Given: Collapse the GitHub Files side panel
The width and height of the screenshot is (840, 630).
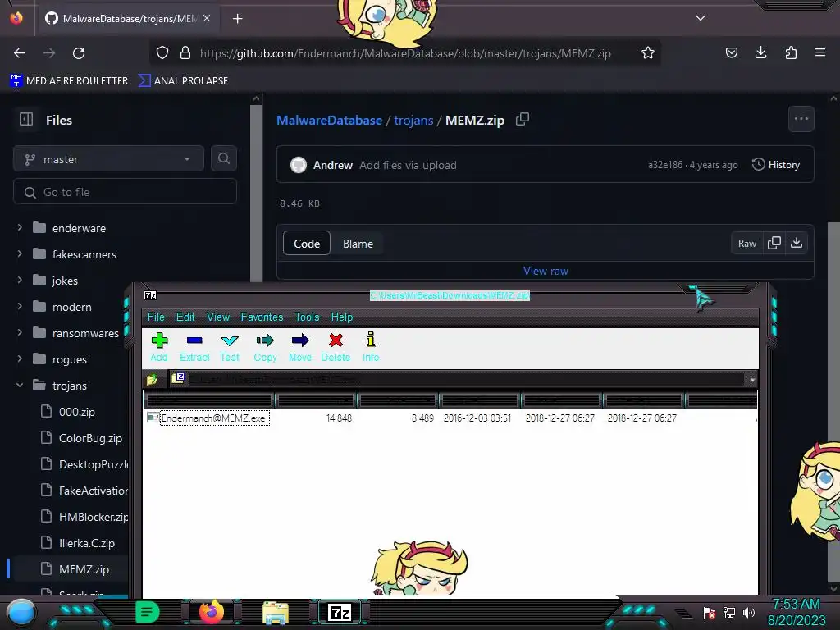Looking at the screenshot, I should click(x=26, y=119).
